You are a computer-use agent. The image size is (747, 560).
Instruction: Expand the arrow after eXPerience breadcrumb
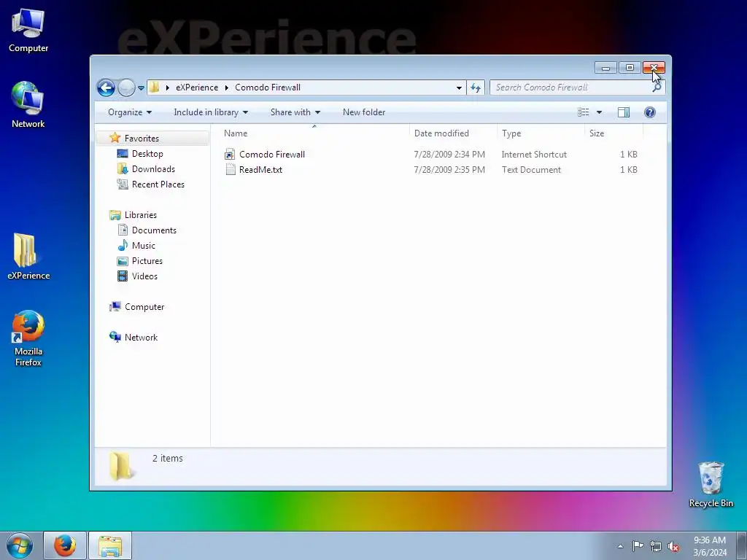227,87
